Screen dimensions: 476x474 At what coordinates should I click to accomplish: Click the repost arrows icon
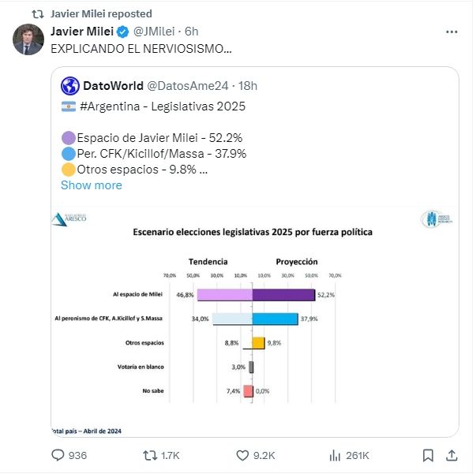tap(148, 455)
